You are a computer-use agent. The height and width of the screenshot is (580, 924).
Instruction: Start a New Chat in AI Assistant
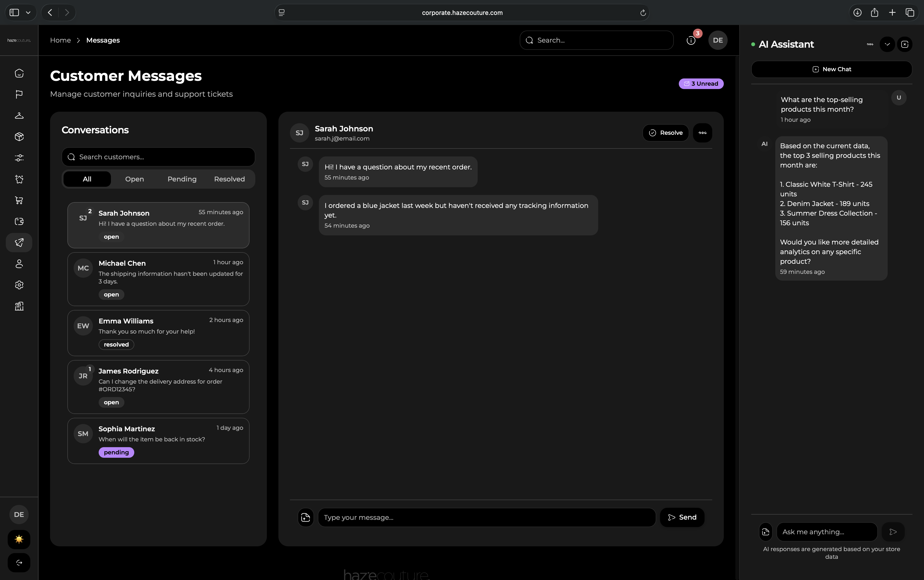point(832,69)
